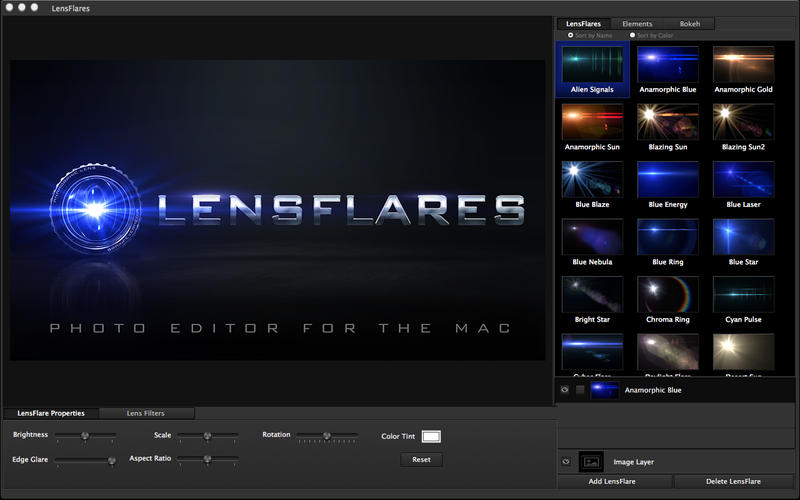Select the Blue Nebula flare preset
The image size is (800, 500).
coord(592,237)
